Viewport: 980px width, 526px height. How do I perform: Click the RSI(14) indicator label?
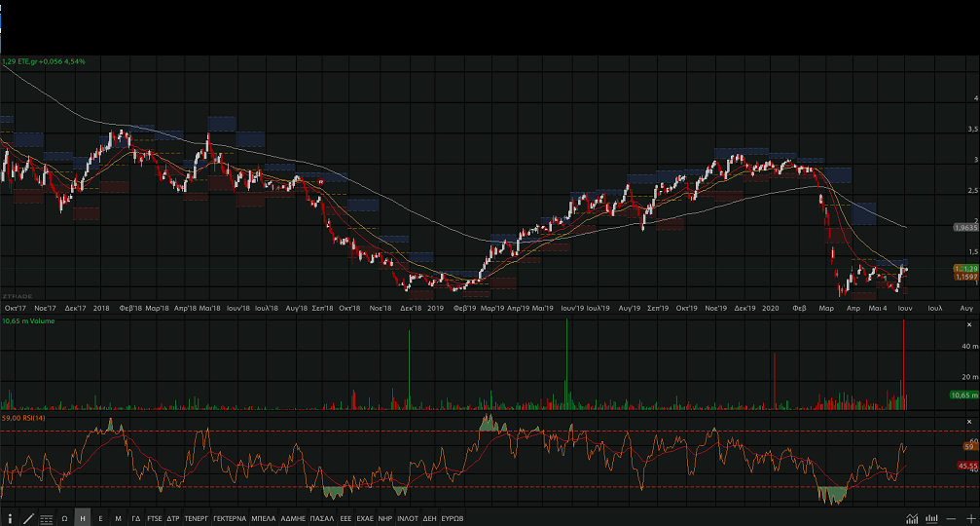(35, 418)
